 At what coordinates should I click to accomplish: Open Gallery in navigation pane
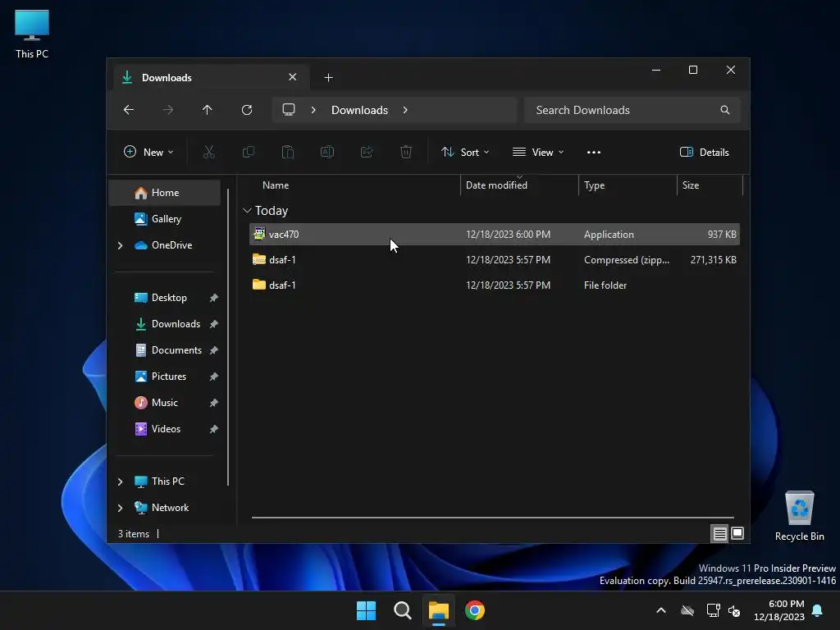tap(164, 219)
